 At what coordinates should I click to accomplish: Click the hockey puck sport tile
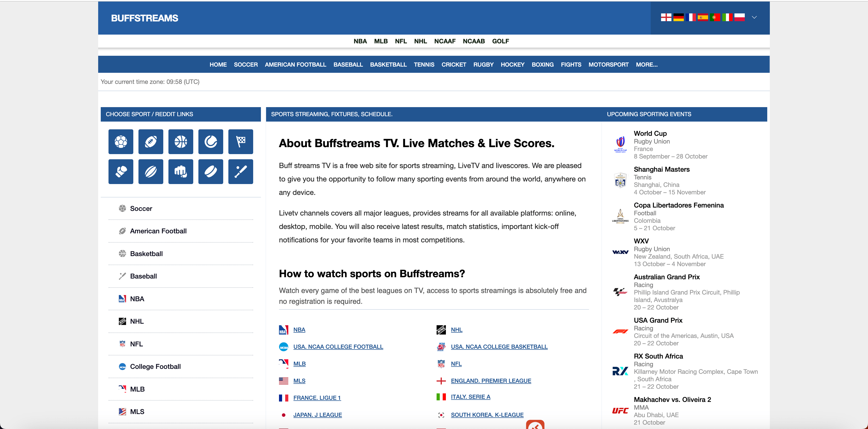click(x=211, y=171)
